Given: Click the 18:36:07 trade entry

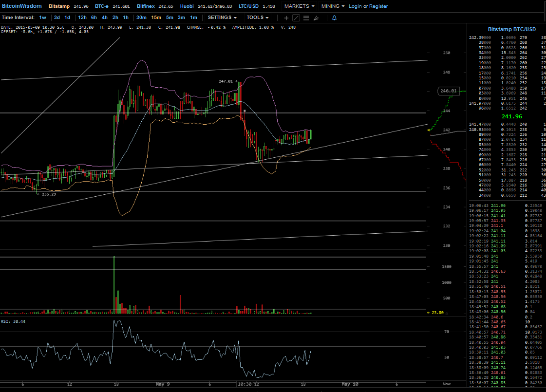Looking at the screenshot, I should click(506, 383).
